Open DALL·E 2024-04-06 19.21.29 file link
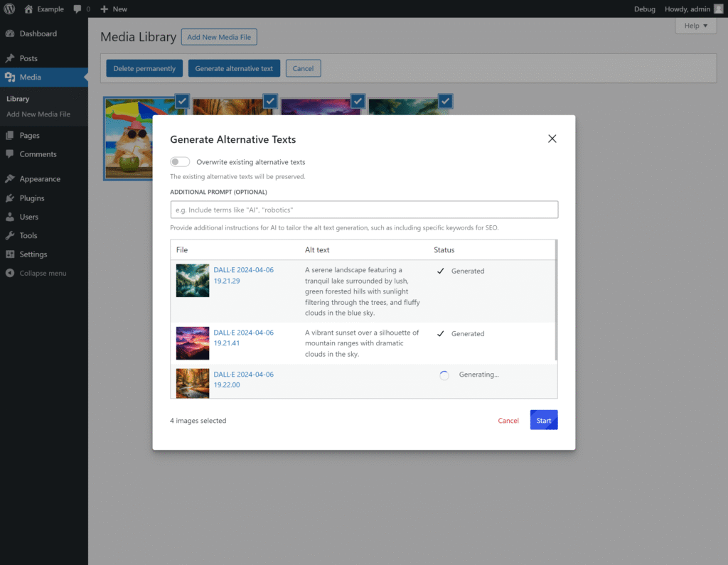The image size is (728, 565). point(243,275)
